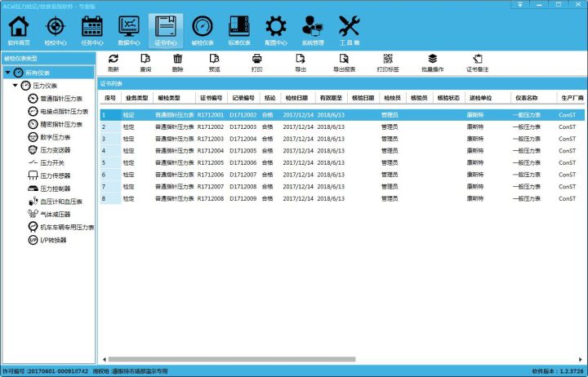The image size is (588, 377).
Task: Open the 软件首页 home icon
Action: pyautogui.click(x=19, y=30)
